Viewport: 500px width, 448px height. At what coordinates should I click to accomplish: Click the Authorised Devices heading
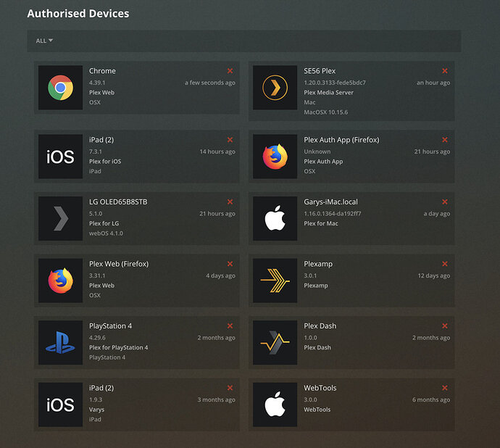[x=78, y=13]
